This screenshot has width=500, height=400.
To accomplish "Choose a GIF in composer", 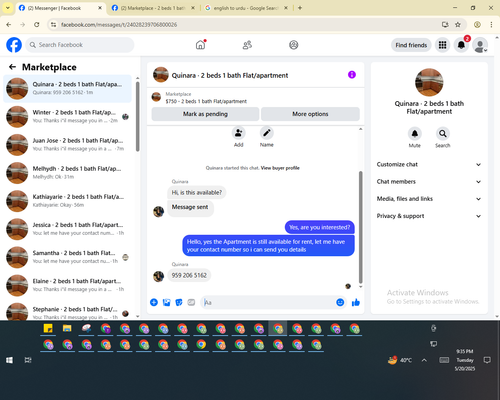I will pos(191,302).
